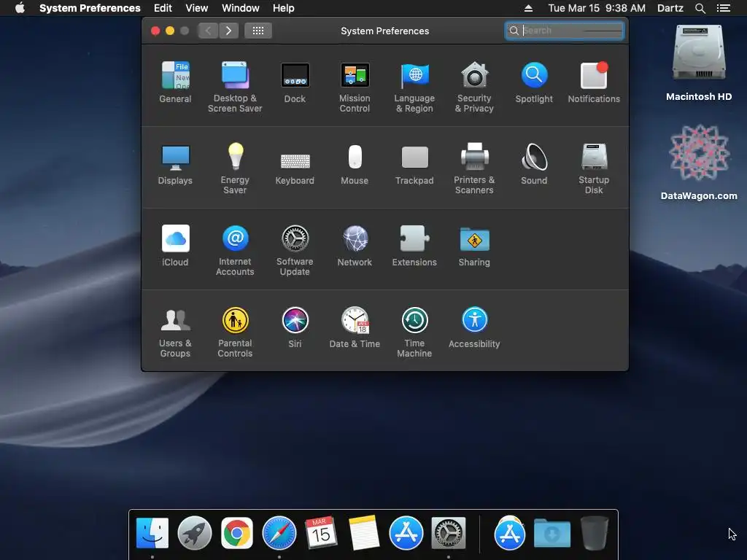Open Language & Region preferences
This screenshot has height=560, width=747.
coord(414,87)
